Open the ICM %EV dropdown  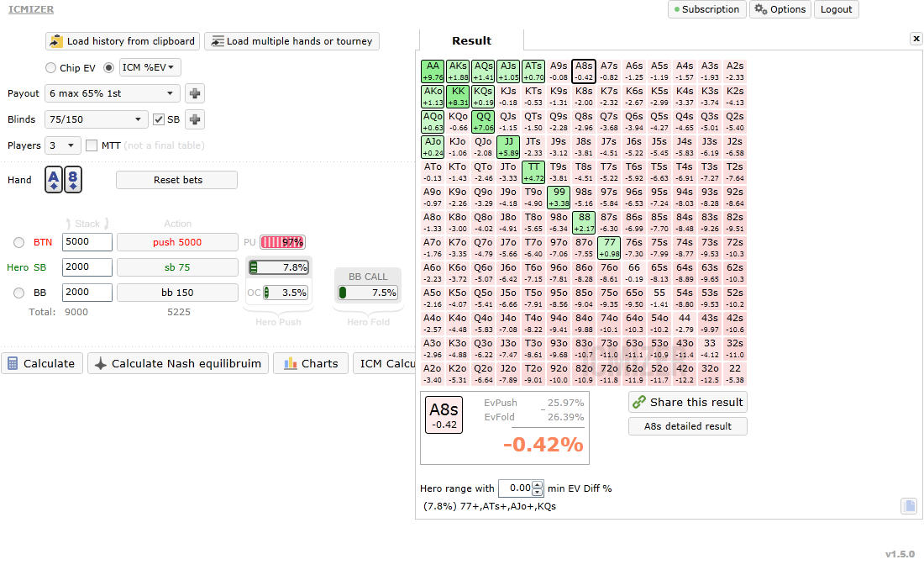coord(150,67)
